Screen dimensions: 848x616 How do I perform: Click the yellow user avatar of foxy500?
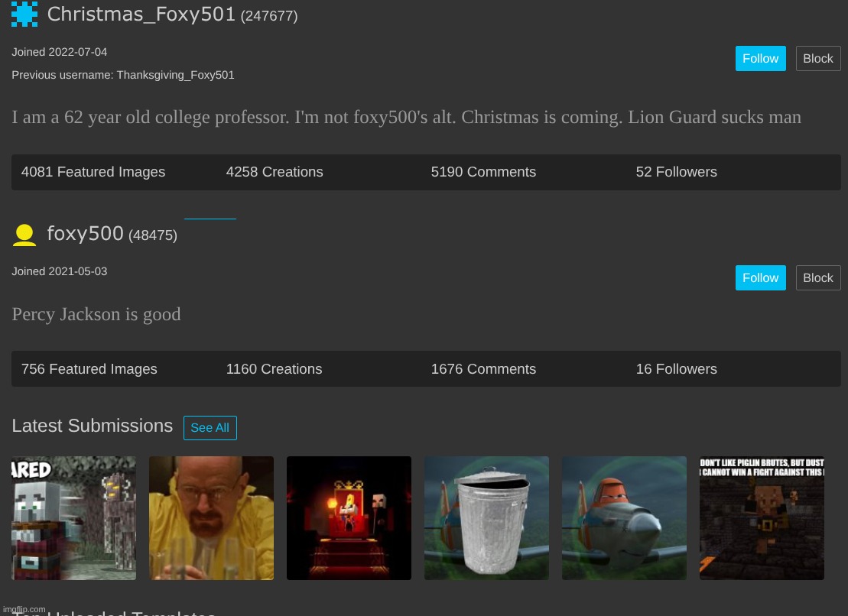[x=24, y=235]
